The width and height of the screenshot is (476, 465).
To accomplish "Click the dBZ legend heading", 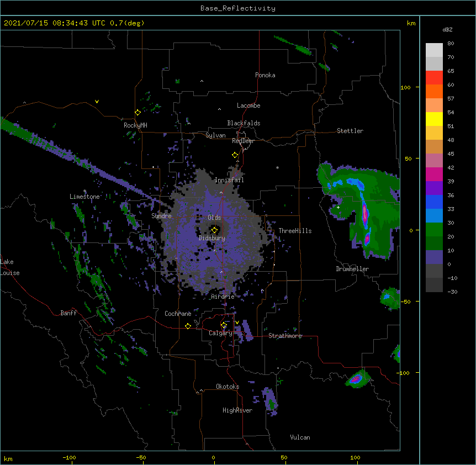I will pyautogui.click(x=447, y=30).
